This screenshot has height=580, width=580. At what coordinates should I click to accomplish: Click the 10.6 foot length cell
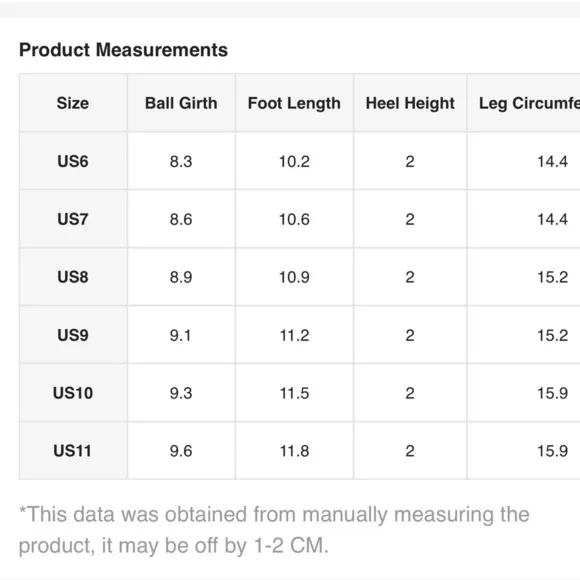point(294,219)
